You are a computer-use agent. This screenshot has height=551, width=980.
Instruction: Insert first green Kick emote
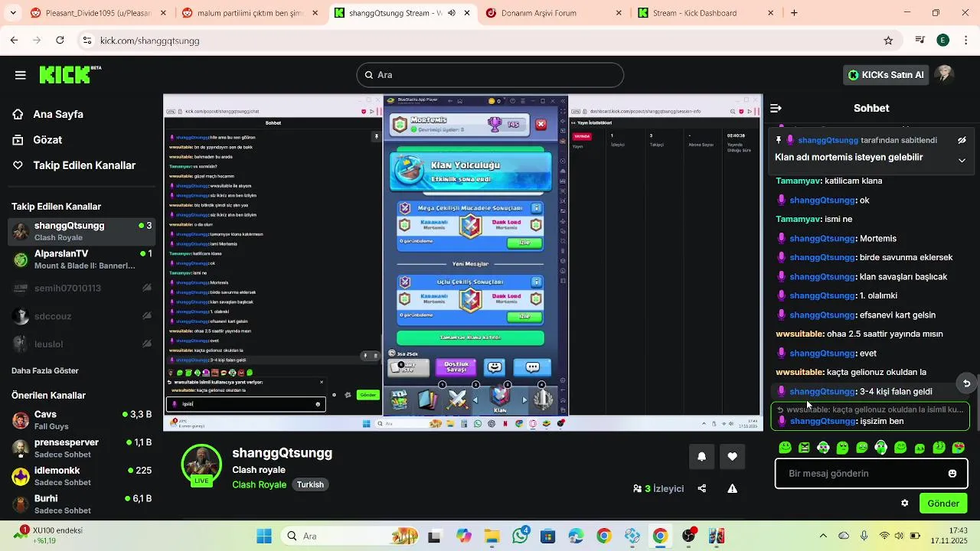tap(785, 448)
